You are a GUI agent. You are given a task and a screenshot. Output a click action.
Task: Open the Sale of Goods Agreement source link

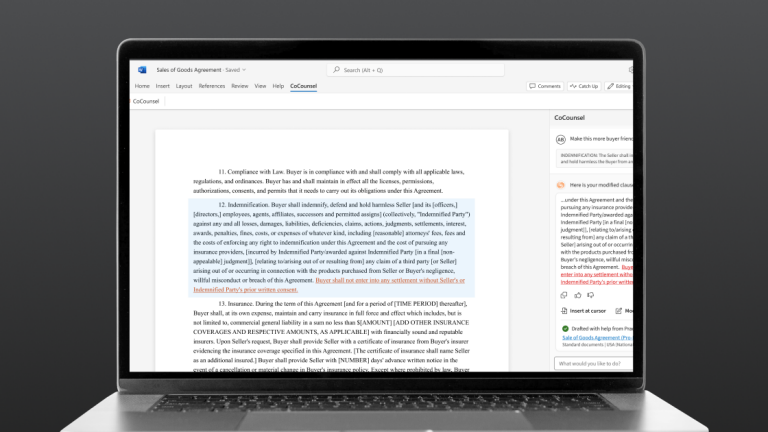598,339
